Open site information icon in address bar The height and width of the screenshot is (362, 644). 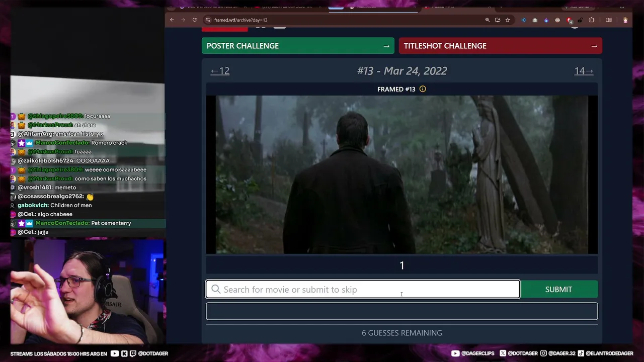[207, 20]
